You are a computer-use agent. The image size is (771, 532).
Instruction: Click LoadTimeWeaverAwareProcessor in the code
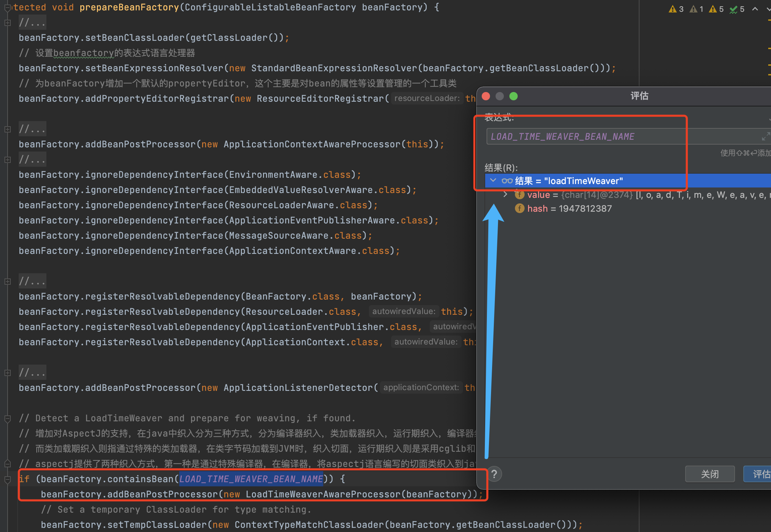[323, 494]
